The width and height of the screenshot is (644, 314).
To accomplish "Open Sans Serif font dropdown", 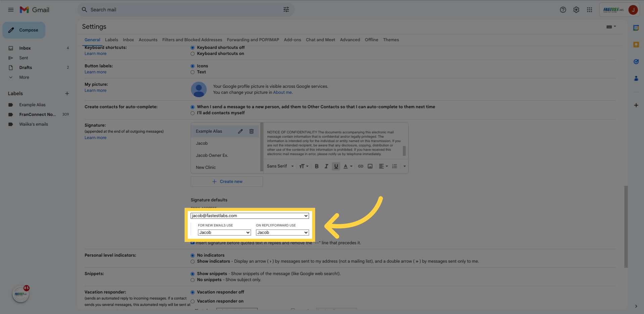I will 280,166.
